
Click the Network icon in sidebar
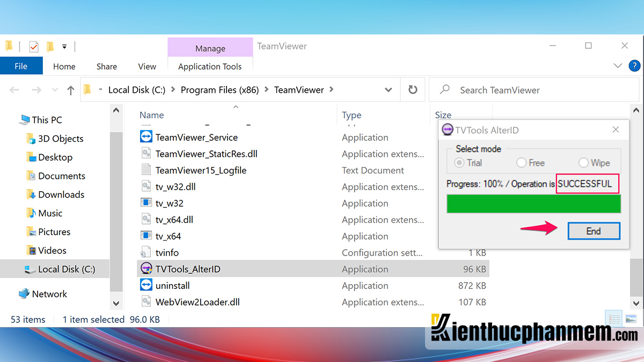(x=24, y=294)
